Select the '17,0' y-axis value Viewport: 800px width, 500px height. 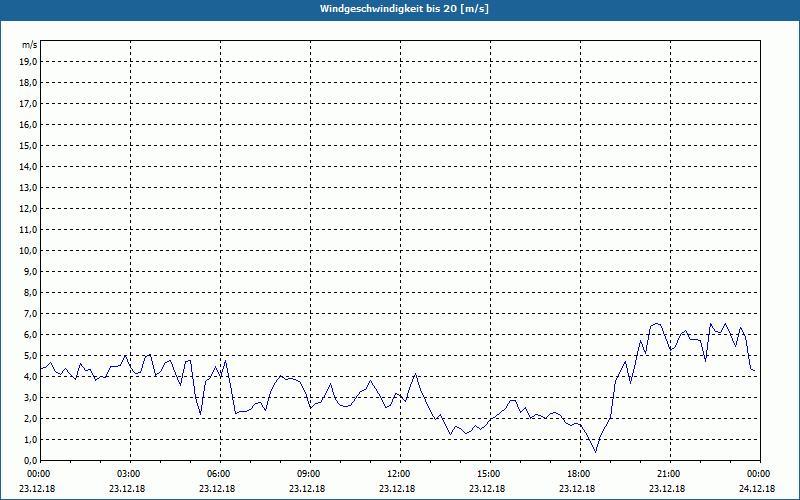click(28, 104)
